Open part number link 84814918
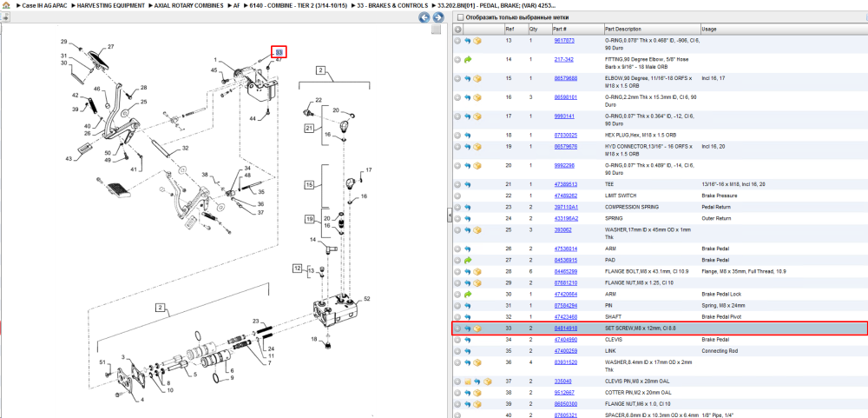 click(566, 328)
